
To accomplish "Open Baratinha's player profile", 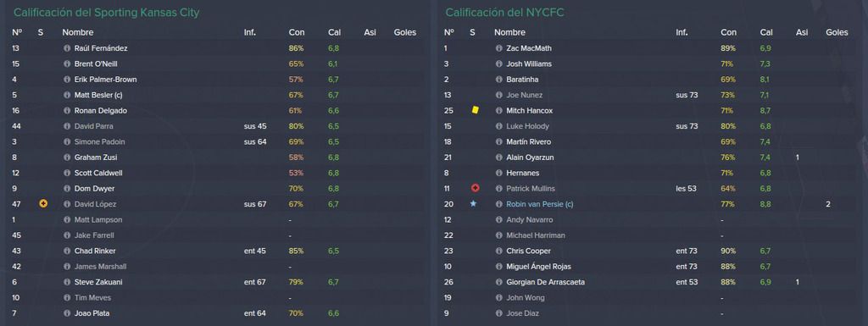I will point(522,80).
